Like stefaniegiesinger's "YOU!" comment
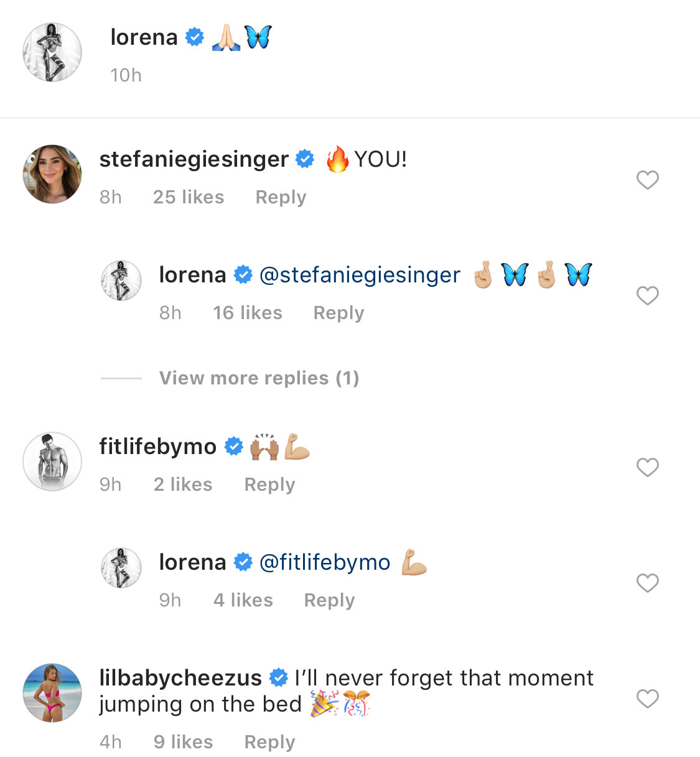 pos(647,180)
